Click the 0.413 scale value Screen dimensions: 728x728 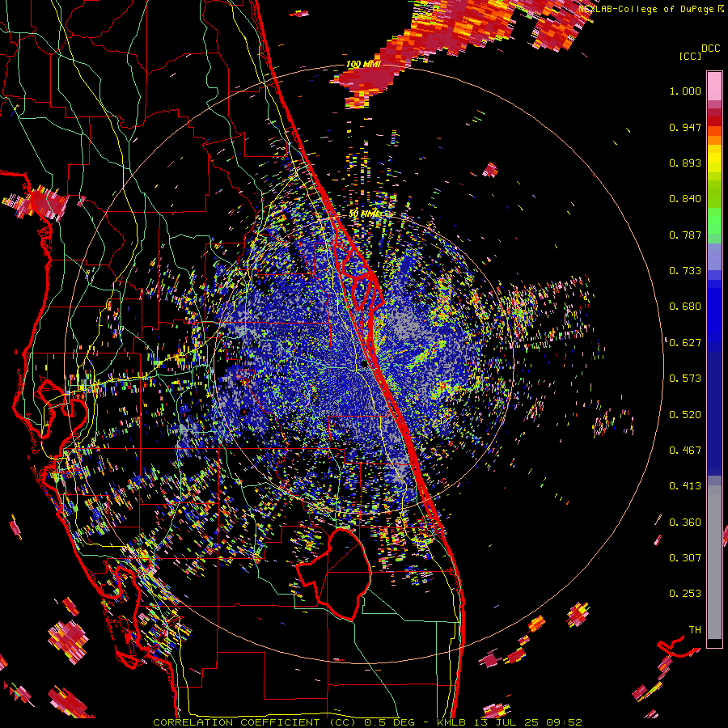pos(685,486)
